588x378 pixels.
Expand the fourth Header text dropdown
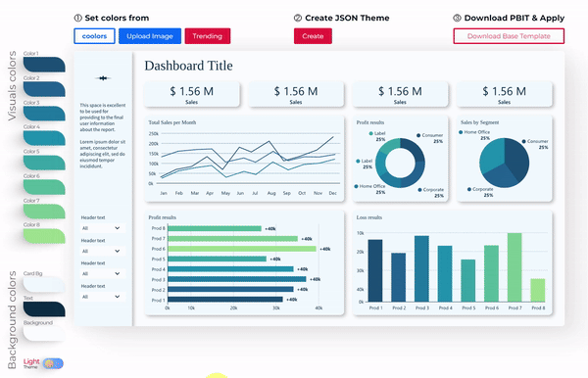[102, 297]
